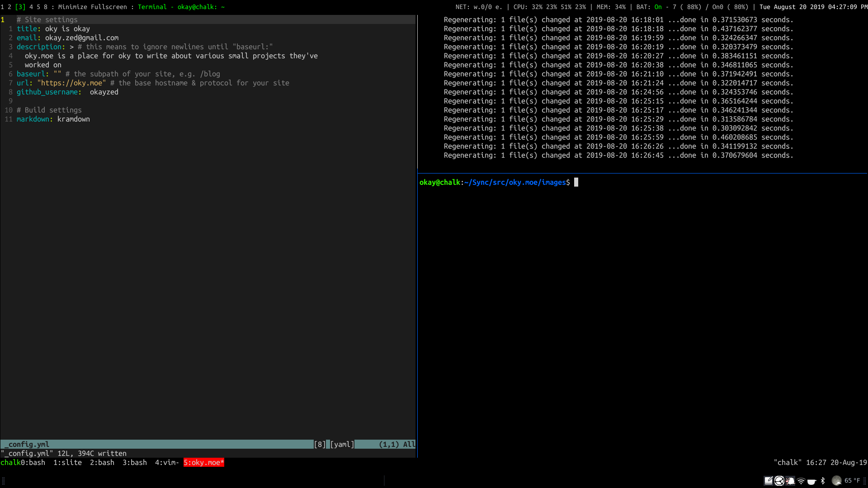868x488 pixels.
Task: Click the graphics tablet tray icon
Action: (x=768, y=481)
